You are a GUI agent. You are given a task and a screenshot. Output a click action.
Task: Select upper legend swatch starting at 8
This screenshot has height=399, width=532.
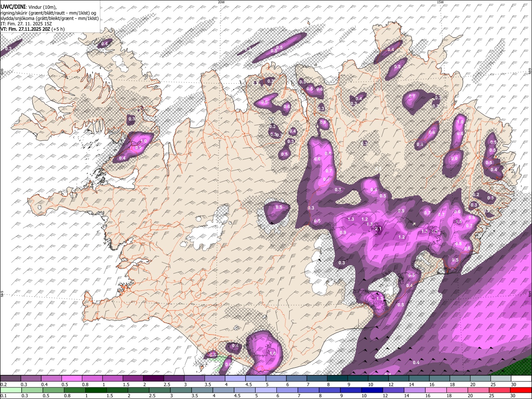click(x=337, y=379)
